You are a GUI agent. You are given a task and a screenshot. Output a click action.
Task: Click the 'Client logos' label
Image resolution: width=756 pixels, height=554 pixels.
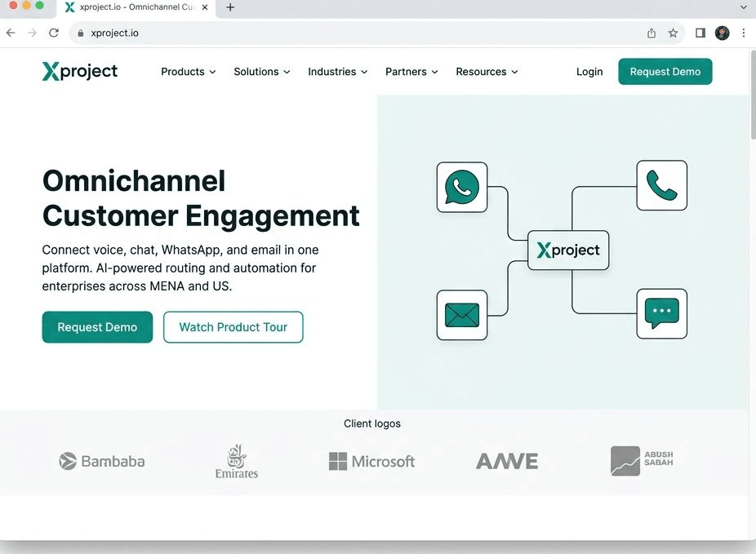coord(372,423)
